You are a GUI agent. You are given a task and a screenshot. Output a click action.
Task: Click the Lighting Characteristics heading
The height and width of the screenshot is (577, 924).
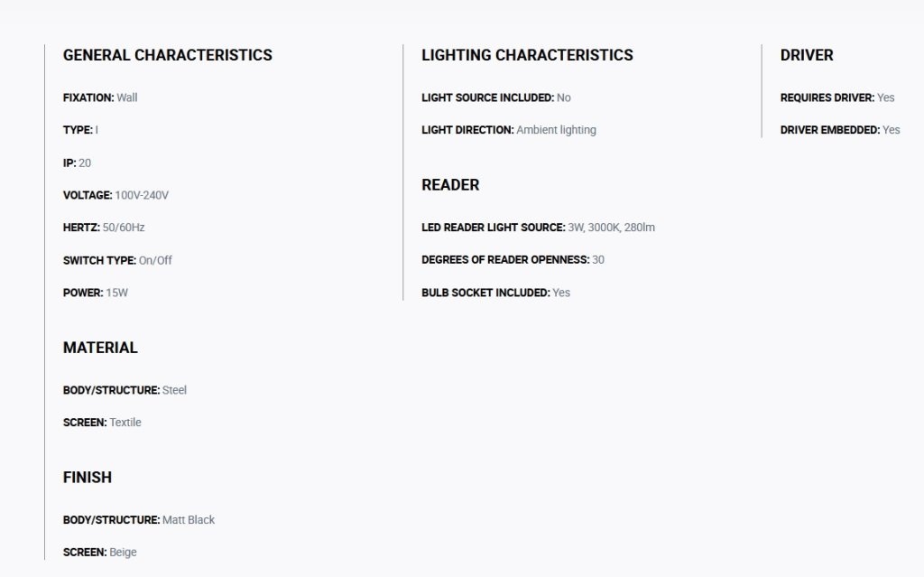tap(527, 55)
